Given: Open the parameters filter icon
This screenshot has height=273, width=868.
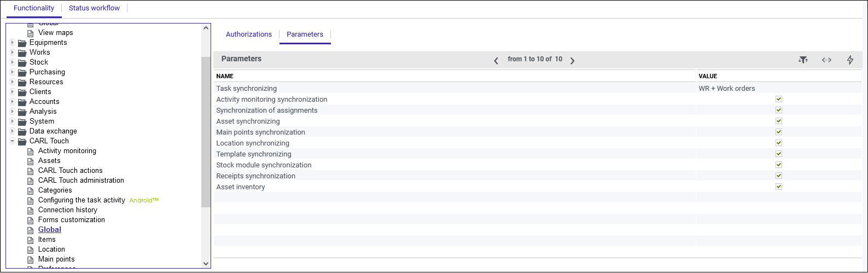Looking at the screenshot, I should [803, 60].
